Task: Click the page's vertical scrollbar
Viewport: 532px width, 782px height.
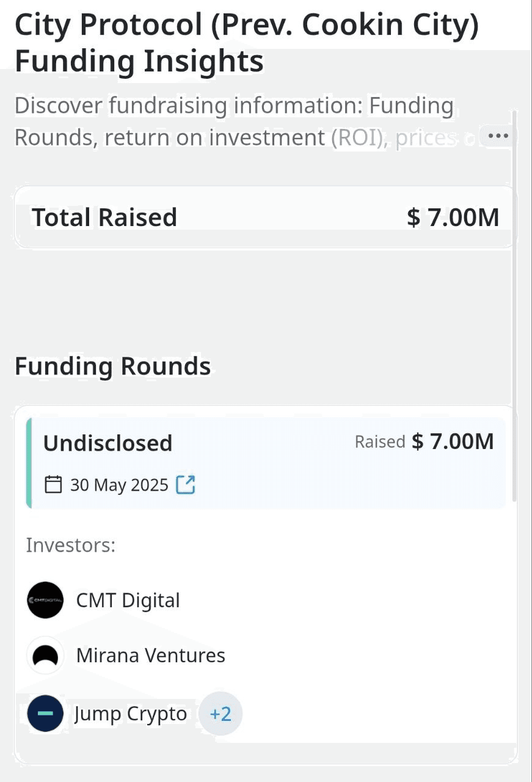Action: 515,305
